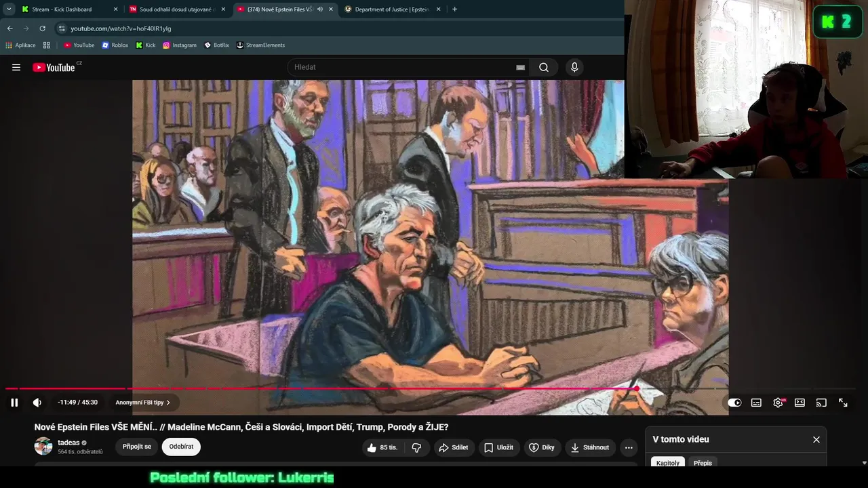Click the video title text

(x=241, y=427)
